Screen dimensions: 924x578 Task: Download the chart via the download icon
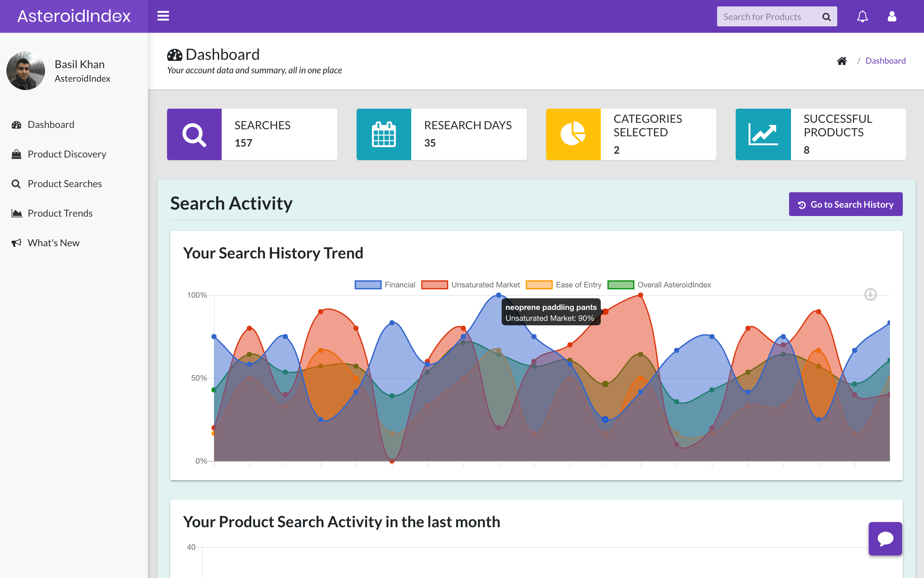coord(871,294)
